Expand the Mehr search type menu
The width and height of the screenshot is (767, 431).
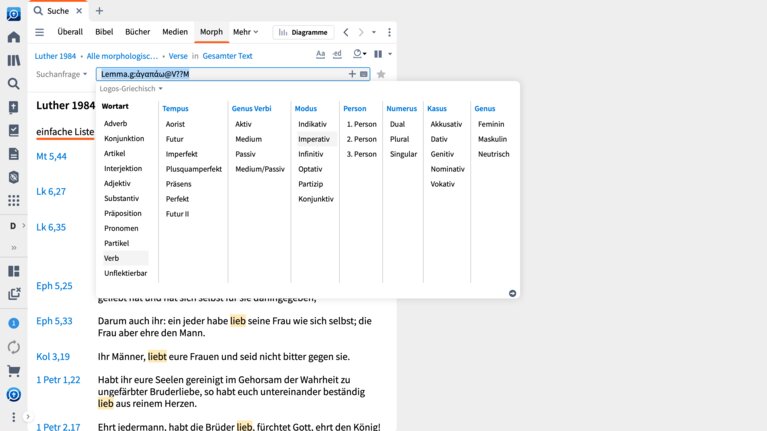(x=246, y=32)
